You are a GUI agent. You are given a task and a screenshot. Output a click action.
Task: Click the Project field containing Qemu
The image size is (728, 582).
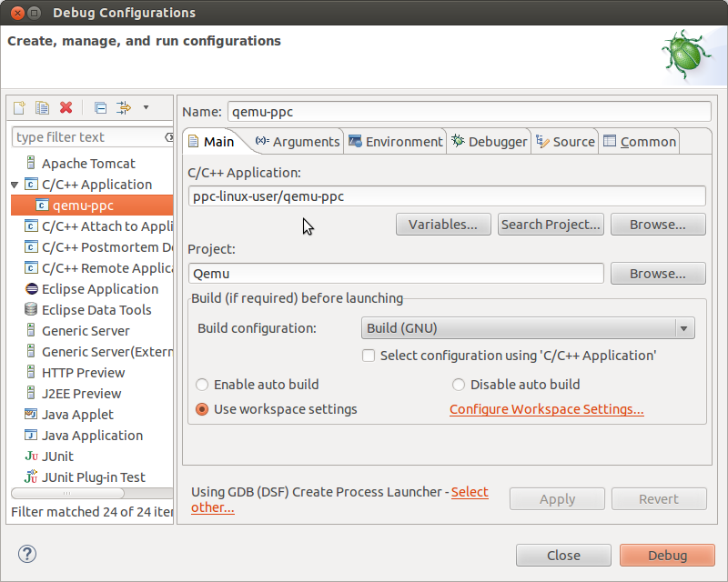coord(396,274)
